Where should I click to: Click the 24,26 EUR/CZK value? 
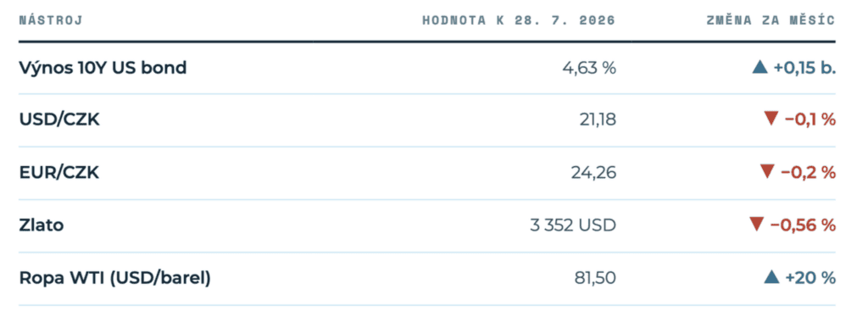tap(593, 173)
